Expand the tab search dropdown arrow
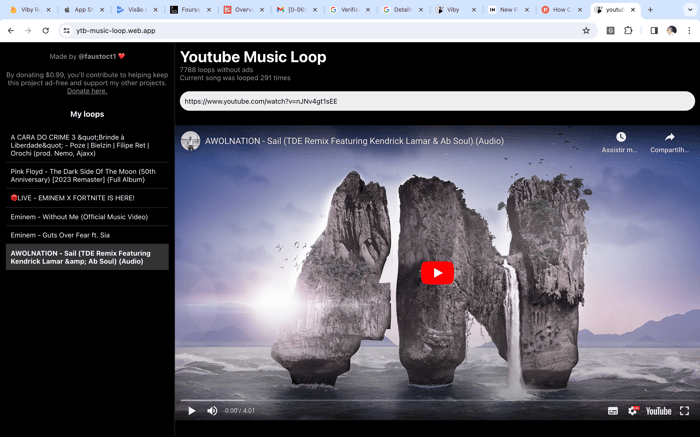This screenshot has width=700, height=437. pos(690,9)
